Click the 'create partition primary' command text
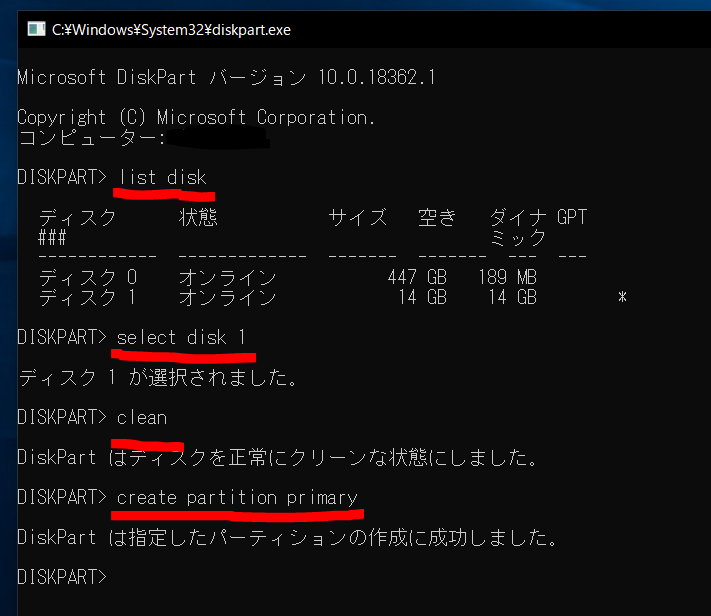Viewport: 711px width, 616px height. click(x=237, y=497)
